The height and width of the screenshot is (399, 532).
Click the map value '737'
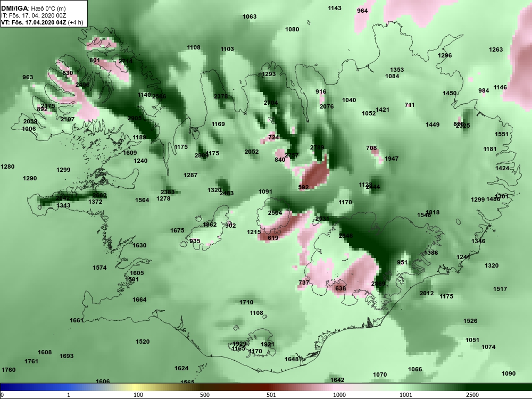tap(304, 282)
